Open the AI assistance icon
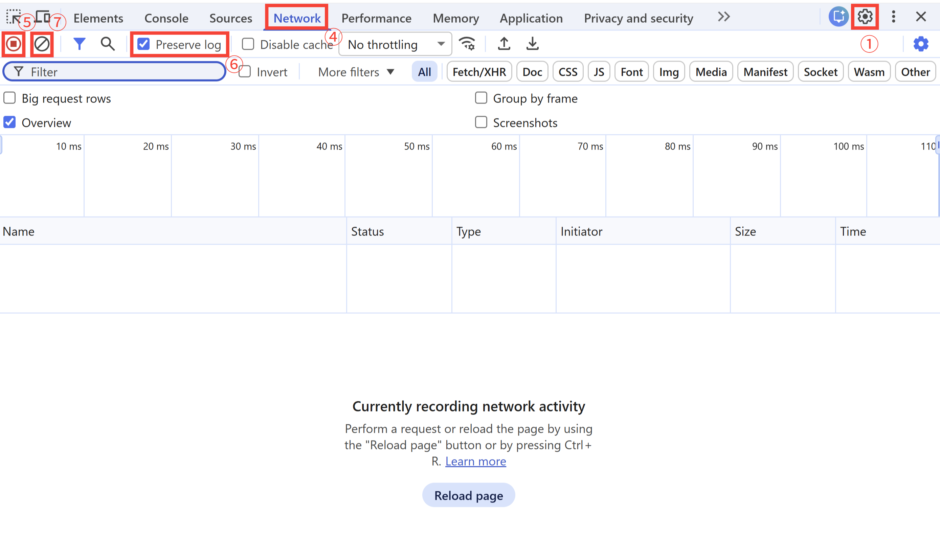 (838, 17)
